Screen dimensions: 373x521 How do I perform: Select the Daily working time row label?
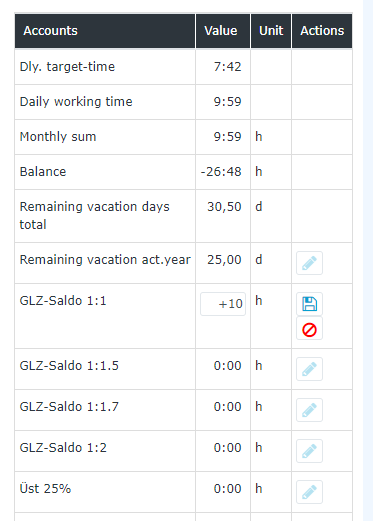tap(76, 102)
